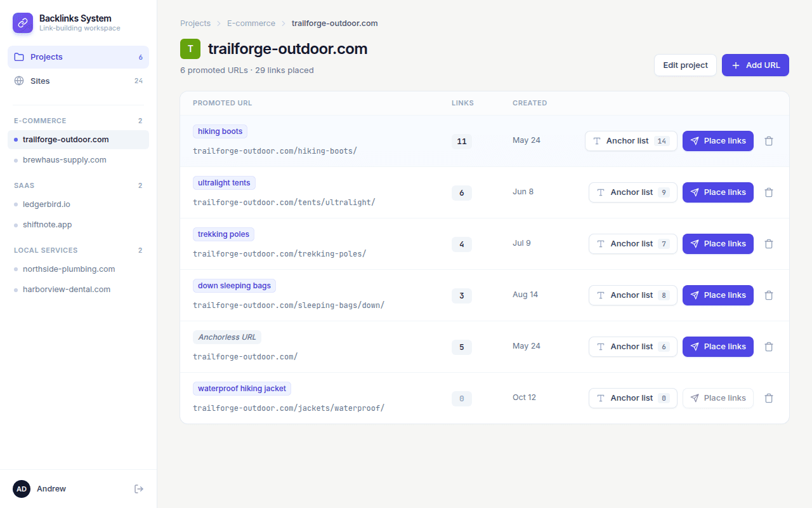
Task: Delete the ultralight tents URL row
Action: pos(769,192)
